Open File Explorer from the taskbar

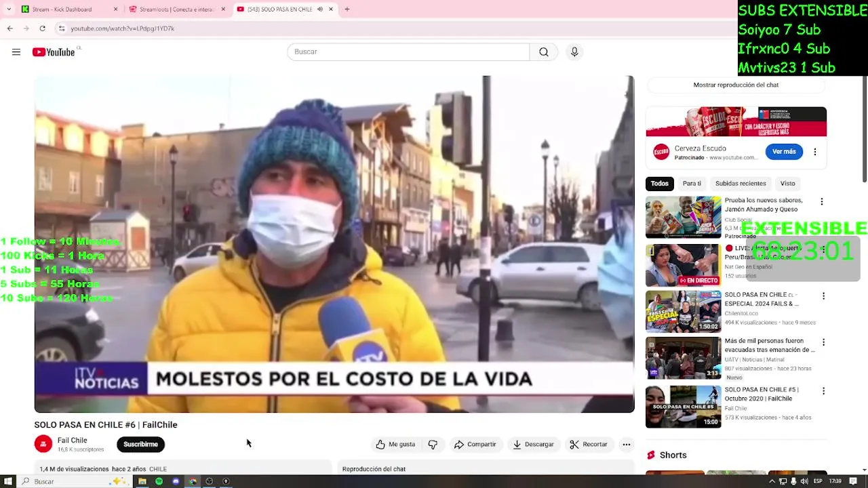[x=142, y=482]
